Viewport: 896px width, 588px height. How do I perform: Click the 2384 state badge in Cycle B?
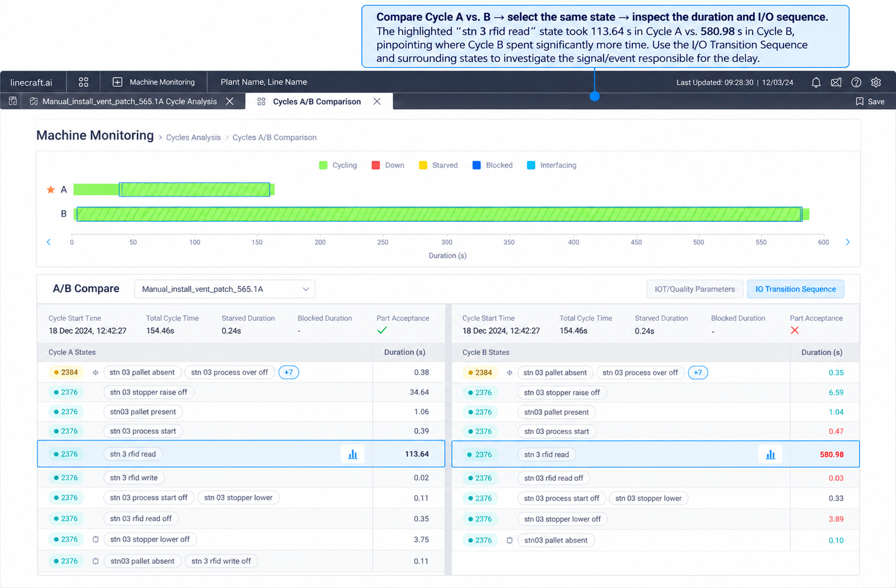480,373
